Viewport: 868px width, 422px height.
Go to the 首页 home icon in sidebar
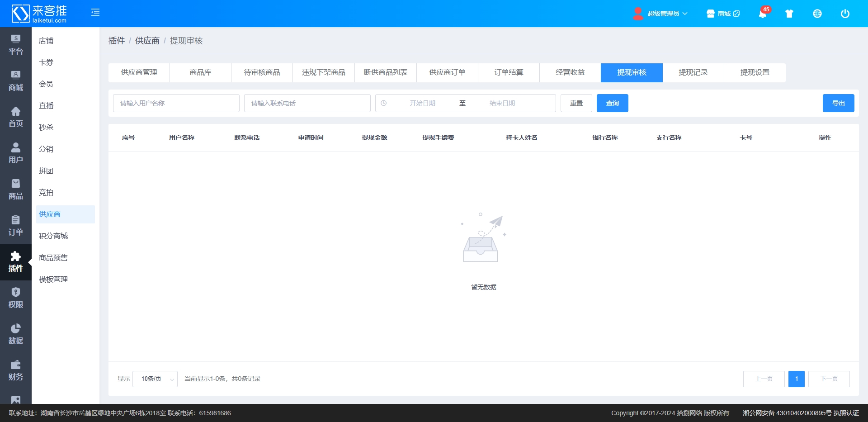(16, 117)
